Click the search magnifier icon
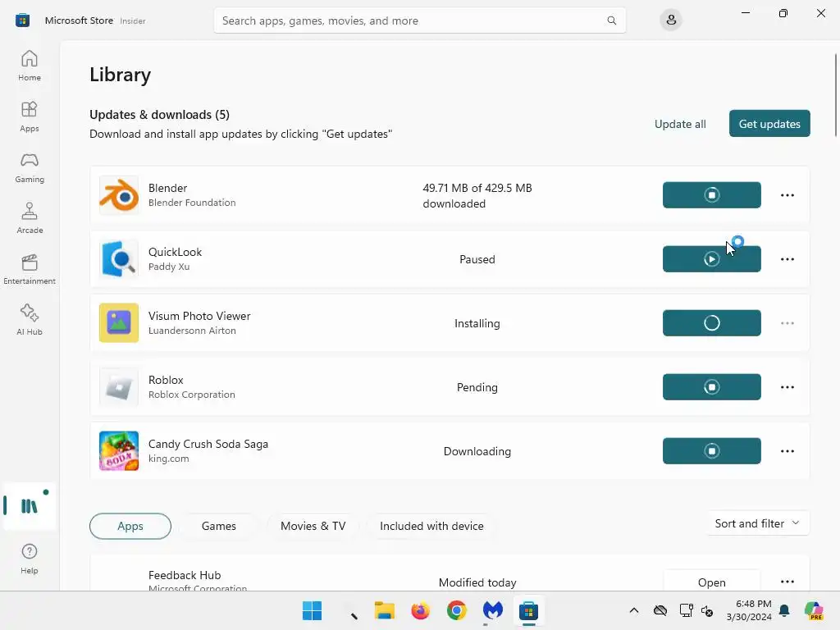840x630 pixels. coord(611,21)
